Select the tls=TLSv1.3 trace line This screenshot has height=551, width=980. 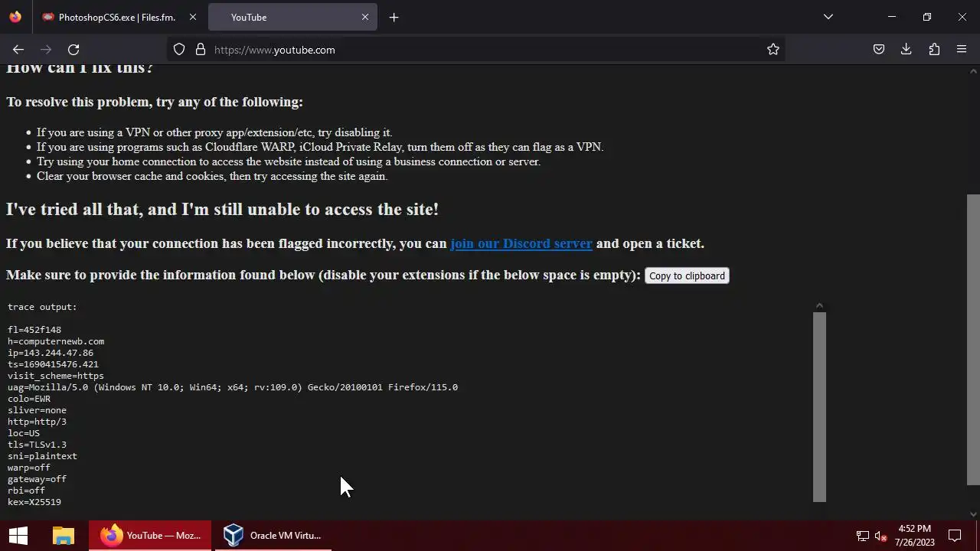coord(37,445)
